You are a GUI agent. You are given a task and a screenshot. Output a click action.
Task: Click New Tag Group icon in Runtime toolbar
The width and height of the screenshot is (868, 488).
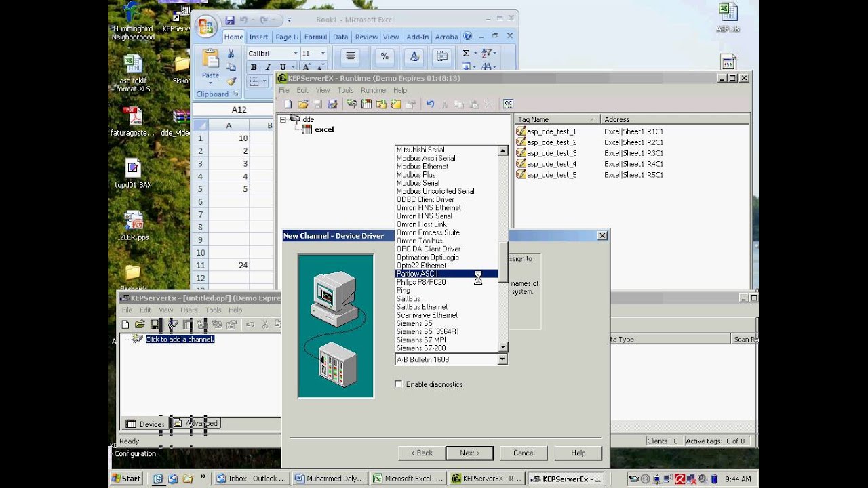381,104
